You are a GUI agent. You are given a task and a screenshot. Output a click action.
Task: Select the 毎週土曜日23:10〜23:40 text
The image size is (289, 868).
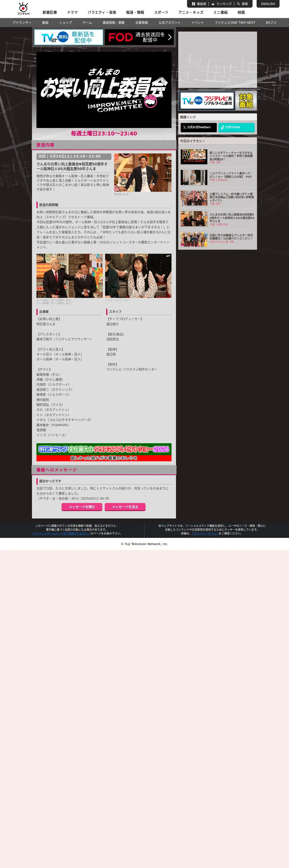click(104, 133)
